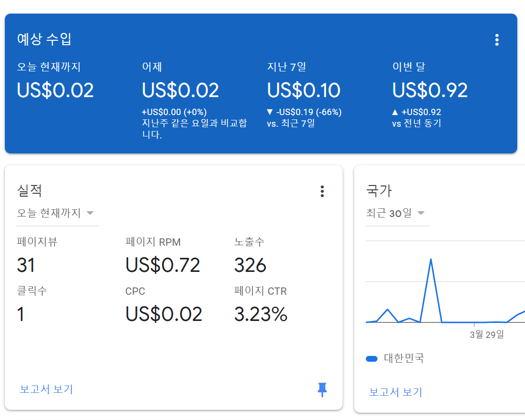Click the 지난주 같은 요일과 비교합니다 note
The width and height of the screenshot is (525, 420).
(x=195, y=129)
